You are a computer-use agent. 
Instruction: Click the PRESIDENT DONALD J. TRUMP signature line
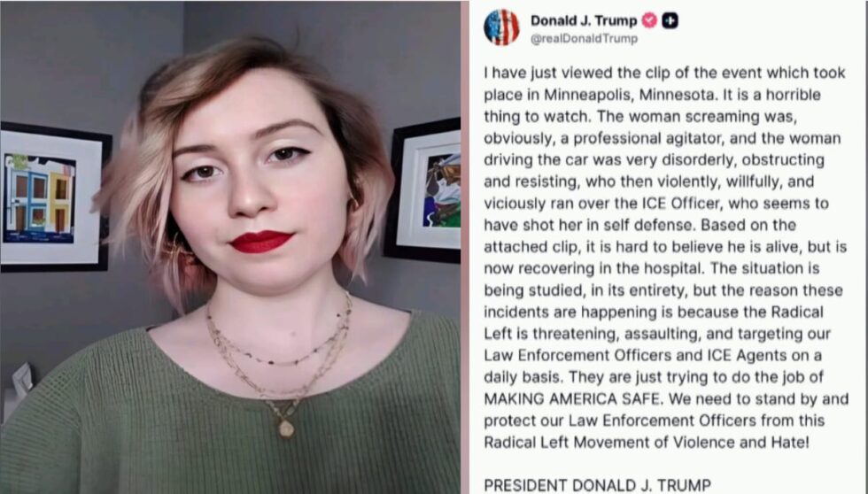click(597, 485)
